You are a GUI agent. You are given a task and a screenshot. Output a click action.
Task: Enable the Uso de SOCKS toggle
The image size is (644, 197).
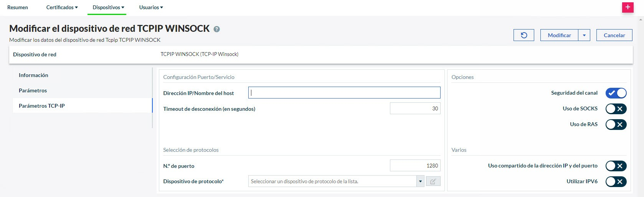pos(616,109)
